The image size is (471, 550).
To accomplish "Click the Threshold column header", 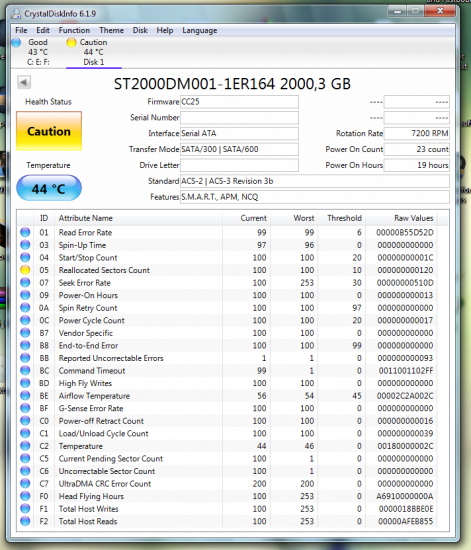I will click(x=342, y=218).
